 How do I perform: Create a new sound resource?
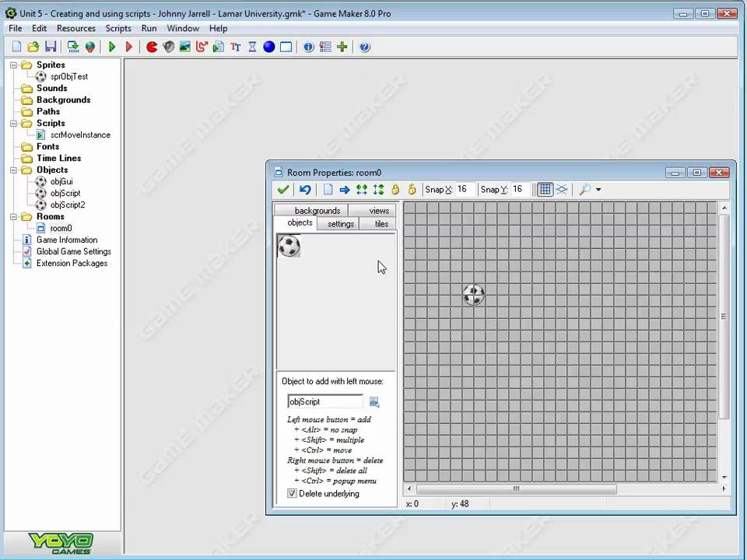point(168,47)
